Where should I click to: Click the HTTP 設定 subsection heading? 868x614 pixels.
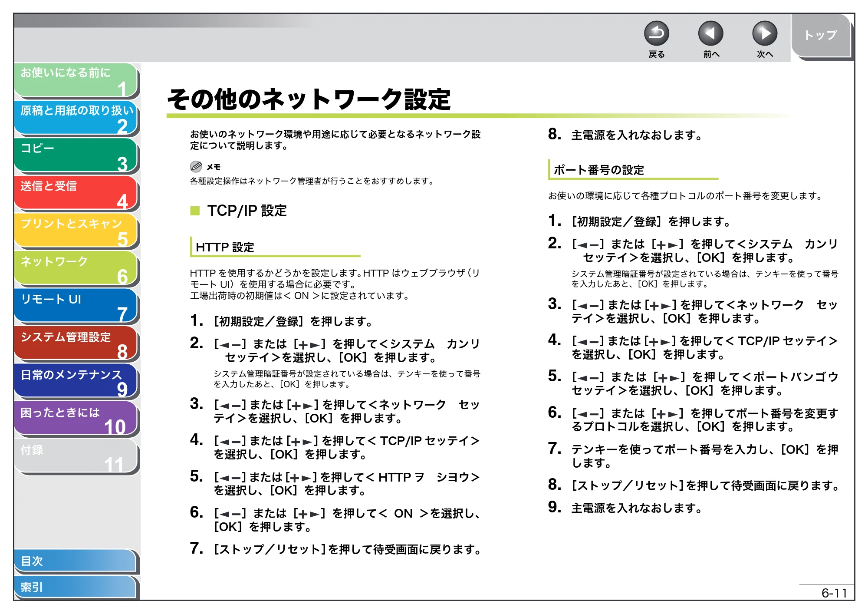225,247
